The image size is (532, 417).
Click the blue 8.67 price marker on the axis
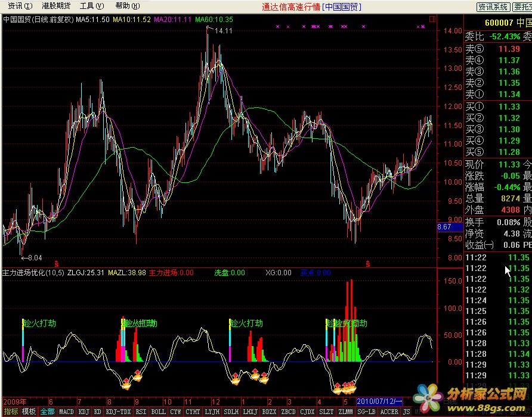tap(450, 227)
